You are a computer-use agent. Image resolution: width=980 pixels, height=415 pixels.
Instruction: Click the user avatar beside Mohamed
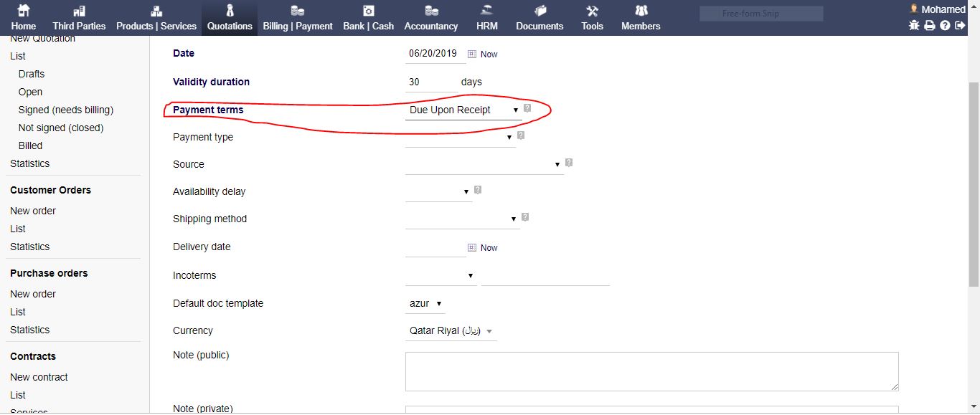pyautogui.click(x=913, y=9)
